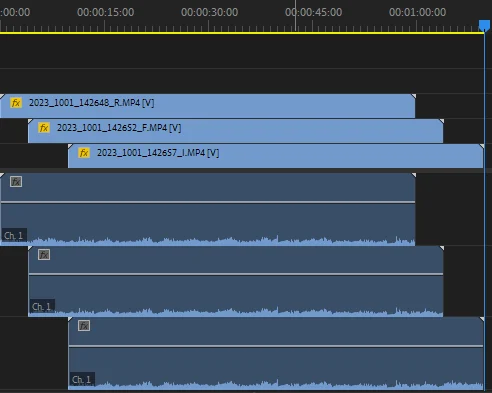Click Ch. 1 label on the bottom audio clip
This screenshot has height=393, width=492.
(x=82, y=379)
